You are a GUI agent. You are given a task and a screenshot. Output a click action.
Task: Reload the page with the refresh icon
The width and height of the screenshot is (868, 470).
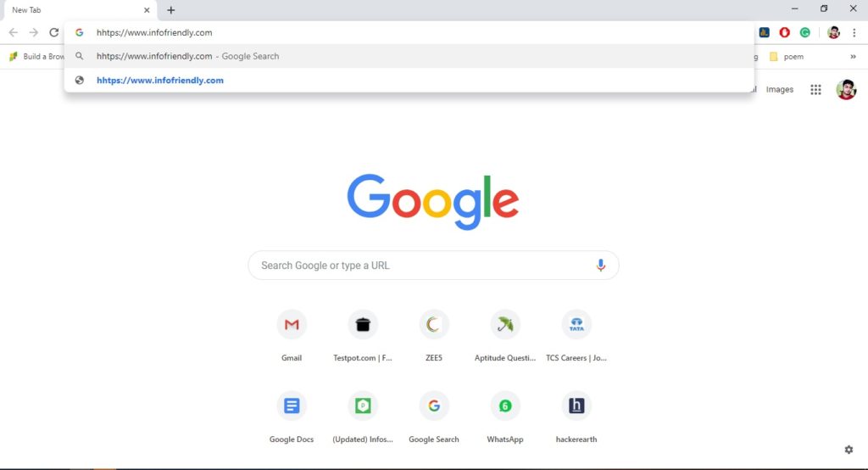coord(53,33)
